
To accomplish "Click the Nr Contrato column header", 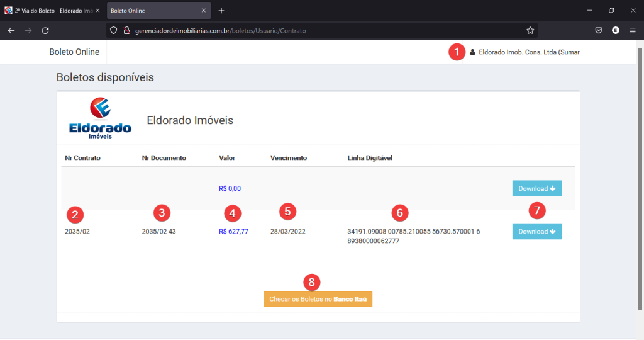I will point(82,158).
